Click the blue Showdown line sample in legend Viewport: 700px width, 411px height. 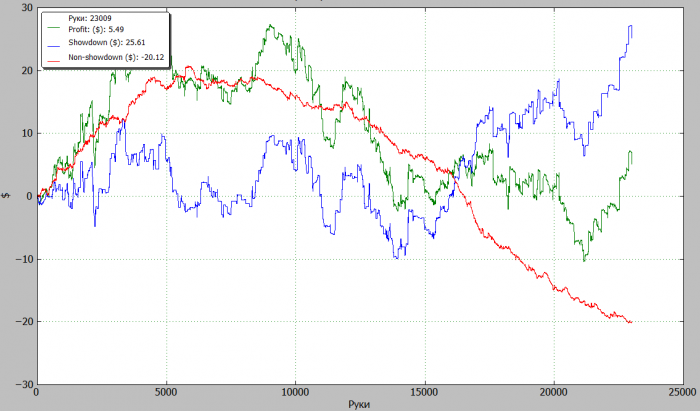click(54, 46)
